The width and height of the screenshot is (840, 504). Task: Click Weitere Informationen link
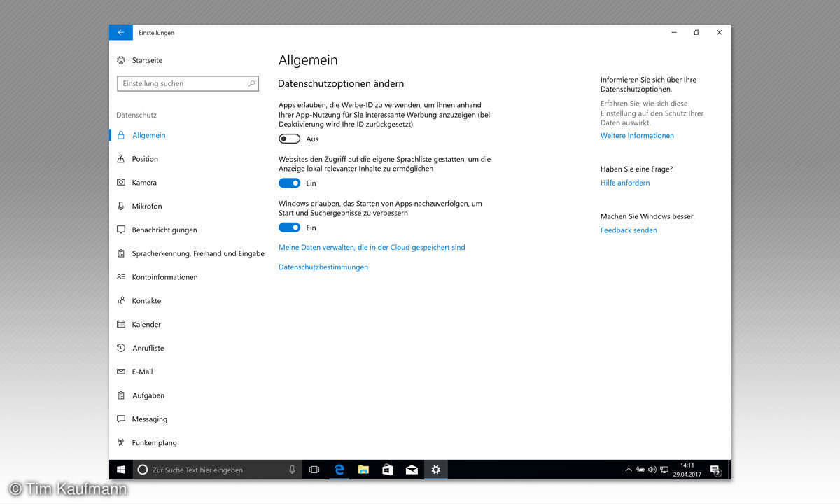pos(637,136)
